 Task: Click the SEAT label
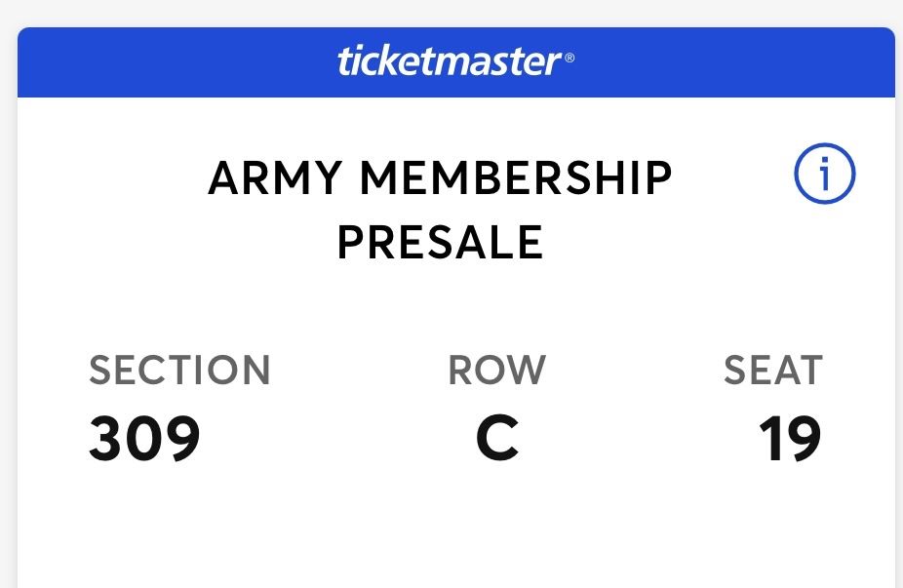[x=772, y=371]
